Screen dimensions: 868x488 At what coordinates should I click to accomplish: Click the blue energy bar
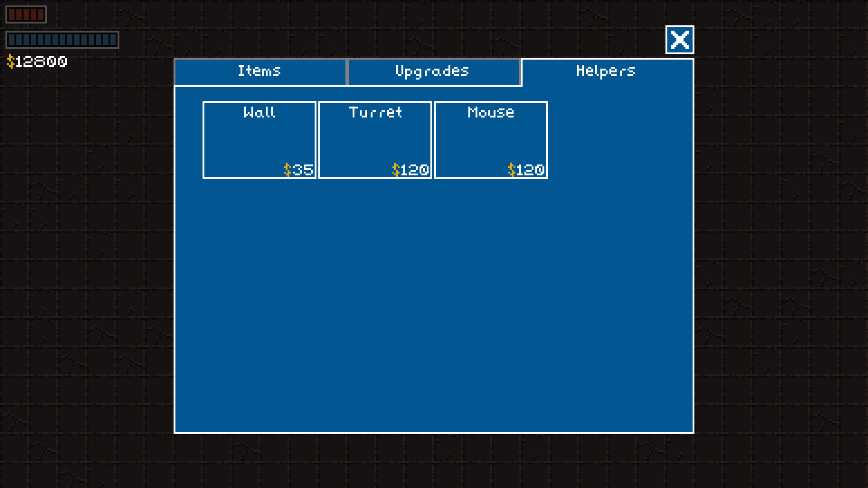point(62,40)
